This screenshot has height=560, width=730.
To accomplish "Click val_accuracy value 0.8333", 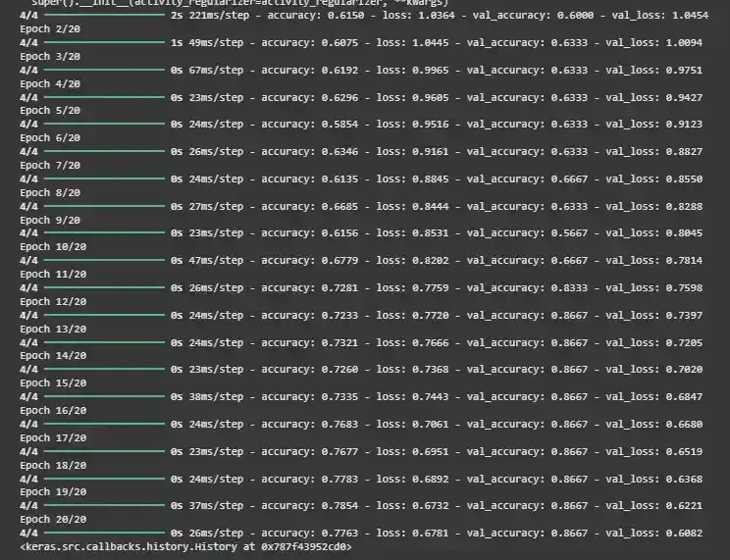I will 569,288.
